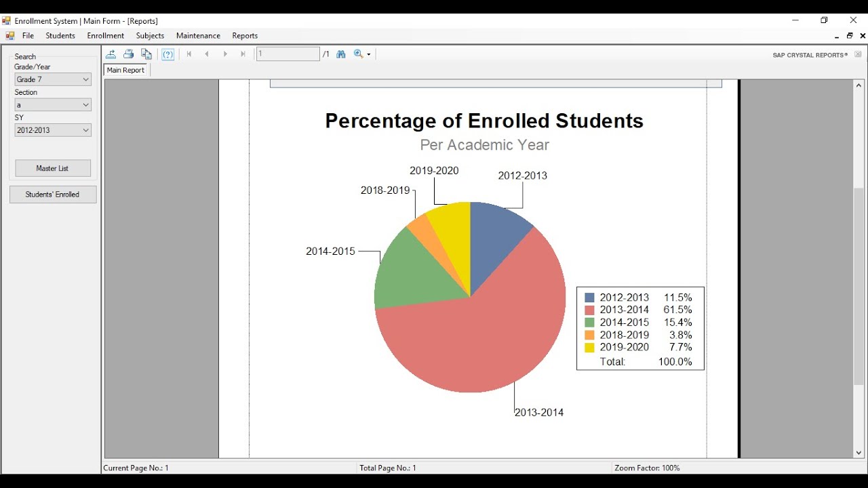The height and width of the screenshot is (488, 868).
Task: Click the SAP Crystal Reports logo text
Action: [x=810, y=55]
